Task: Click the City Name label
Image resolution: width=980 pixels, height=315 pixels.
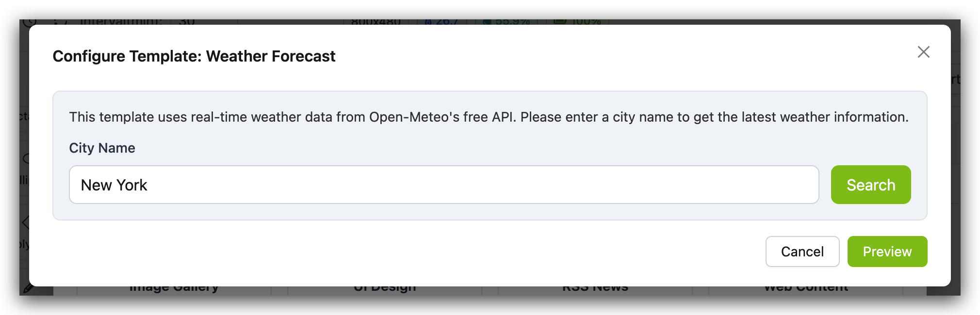Action: coord(102,148)
